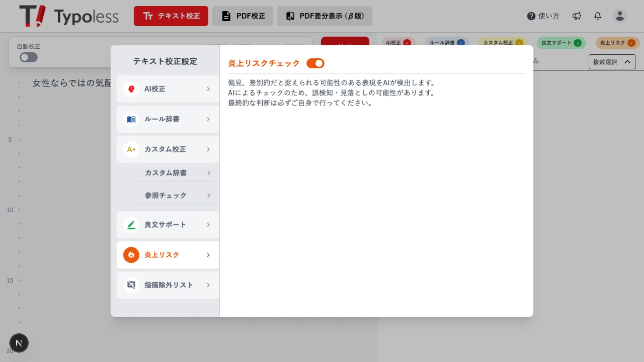Click the AI校正 lightbulb icon

[131, 89]
